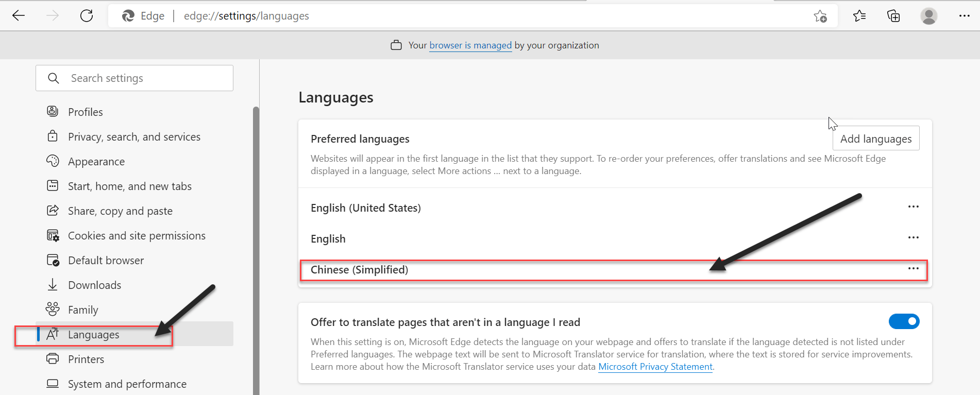
Task: Click the Add languages button
Action: (876, 139)
